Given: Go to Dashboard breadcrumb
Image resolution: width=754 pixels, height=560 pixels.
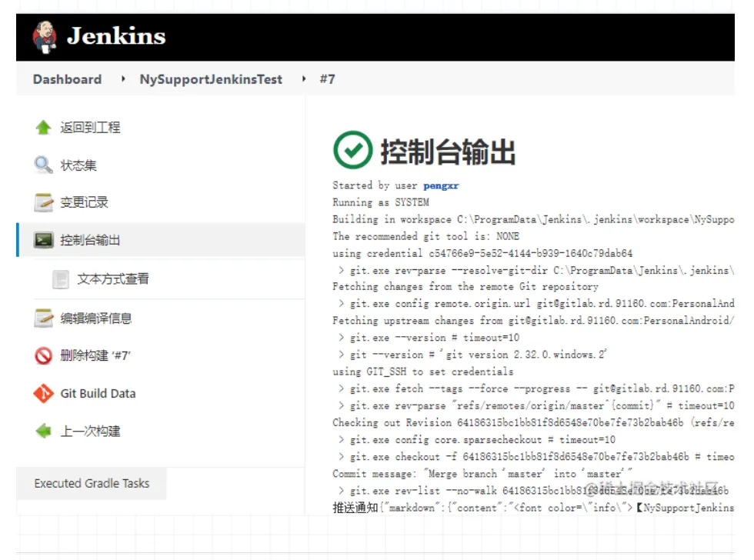Looking at the screenshot, I should pyautogui.click(x=68, y=79).
